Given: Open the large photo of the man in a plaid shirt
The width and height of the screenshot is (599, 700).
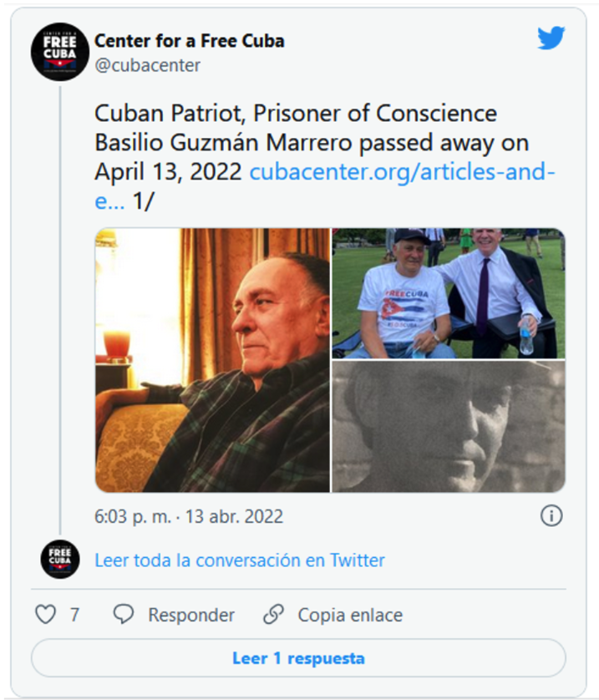Looking at the screenshot, I should 212,360.
